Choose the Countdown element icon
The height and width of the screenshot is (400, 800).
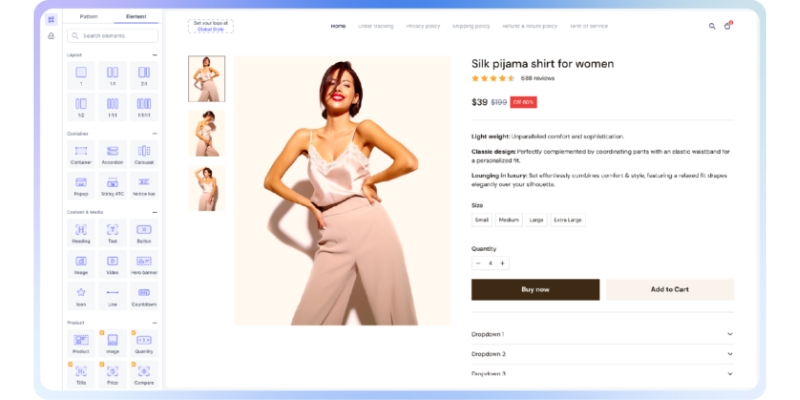144,296
